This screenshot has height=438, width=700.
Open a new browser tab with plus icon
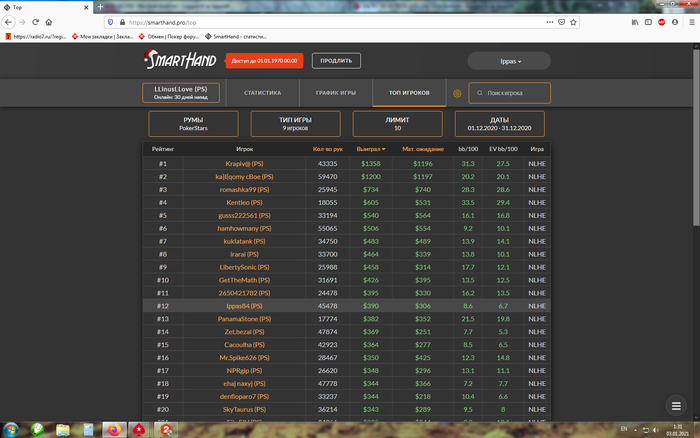(x=100, y=7)
